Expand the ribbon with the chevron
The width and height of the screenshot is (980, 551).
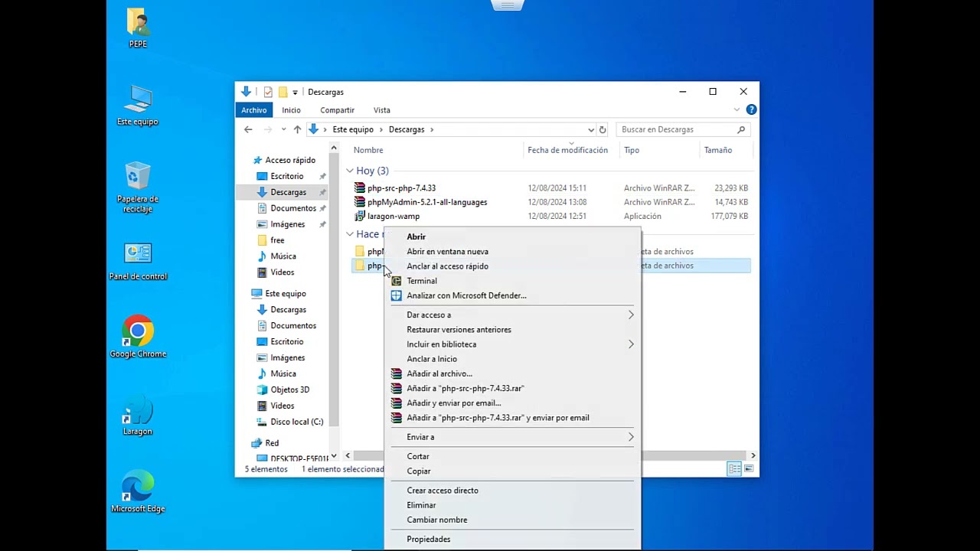737,110
